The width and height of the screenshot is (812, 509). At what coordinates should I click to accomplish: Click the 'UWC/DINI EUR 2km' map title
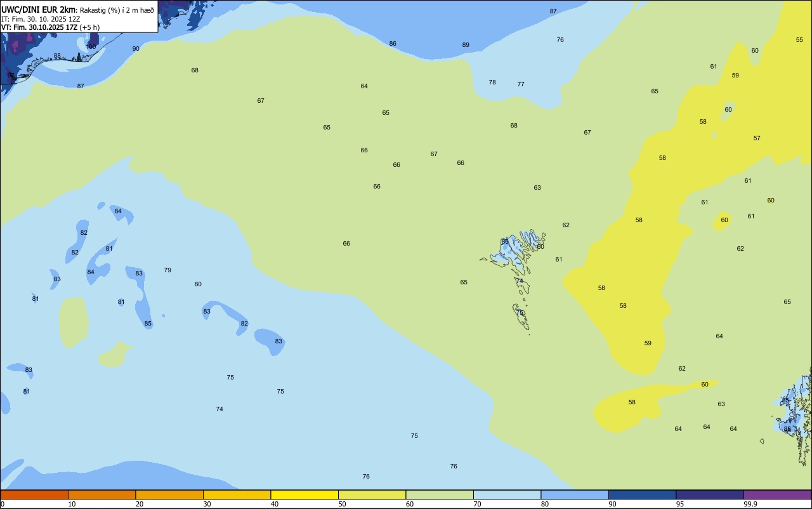(x=39, y=10)
